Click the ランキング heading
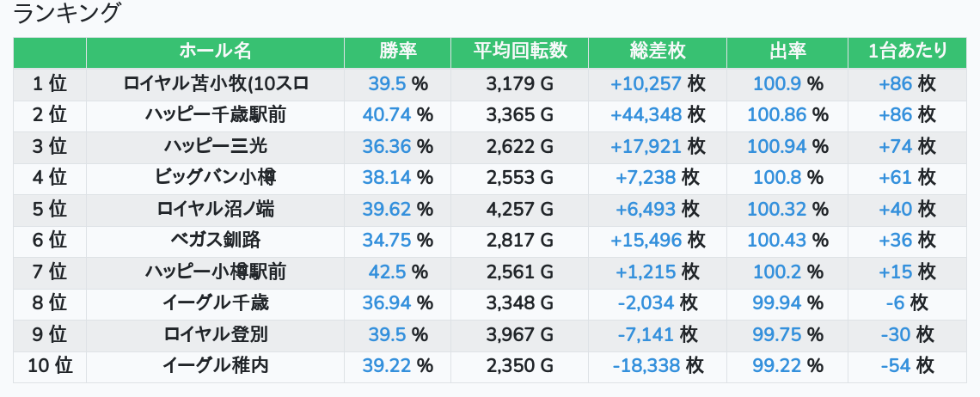This screenshot has height=397, width=980. 68,14
